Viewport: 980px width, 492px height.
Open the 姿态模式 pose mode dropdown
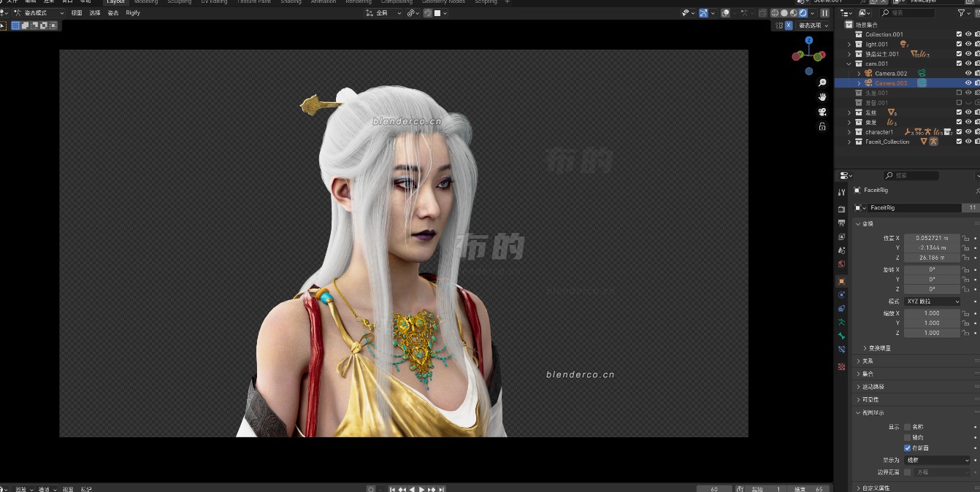tap(39, 13)
